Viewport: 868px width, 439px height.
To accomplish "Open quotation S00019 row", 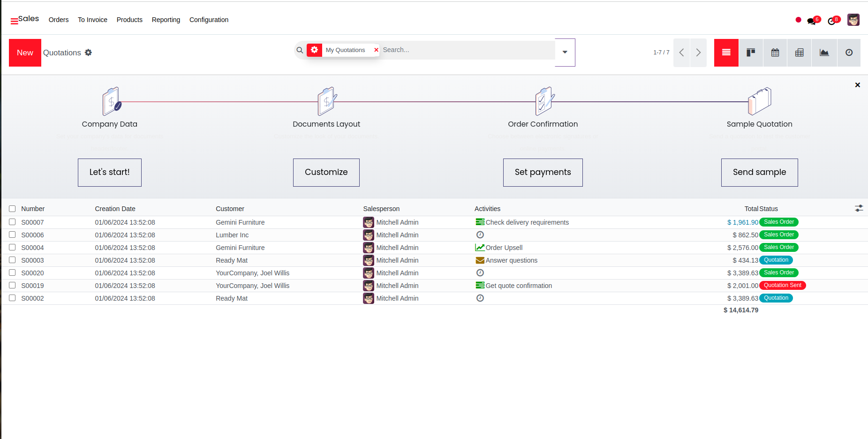I will pos(434,286).
